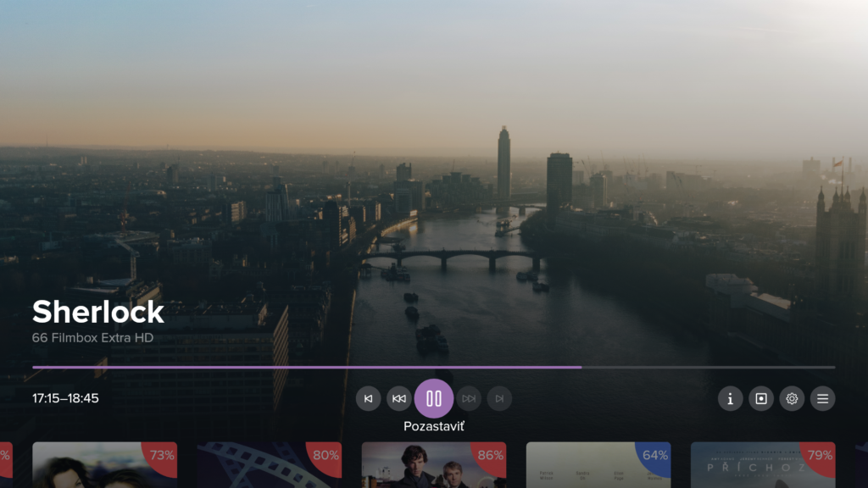Viewport: 868px width, 488px height.
Task: Open the hamburger list menu
Action: pyautogui.click(x=822, y=398)
